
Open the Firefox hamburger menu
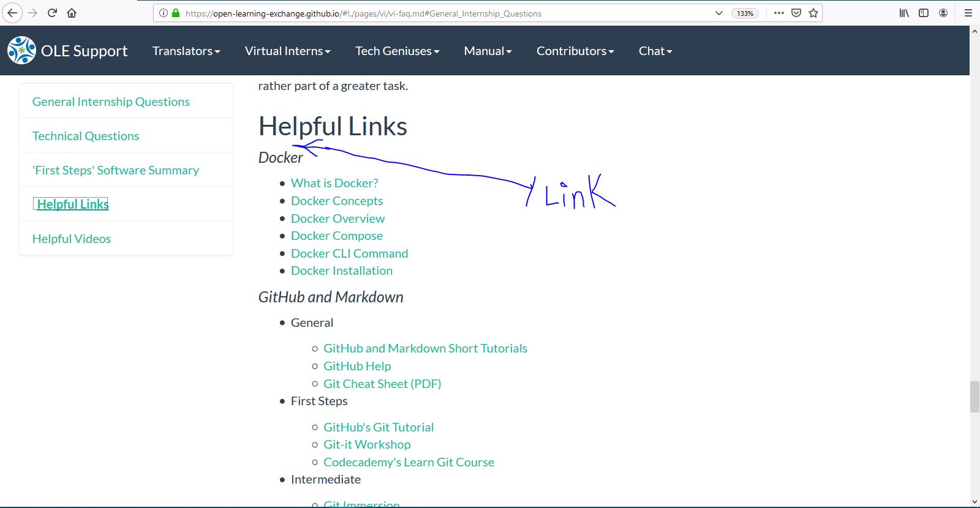[968, 13]
